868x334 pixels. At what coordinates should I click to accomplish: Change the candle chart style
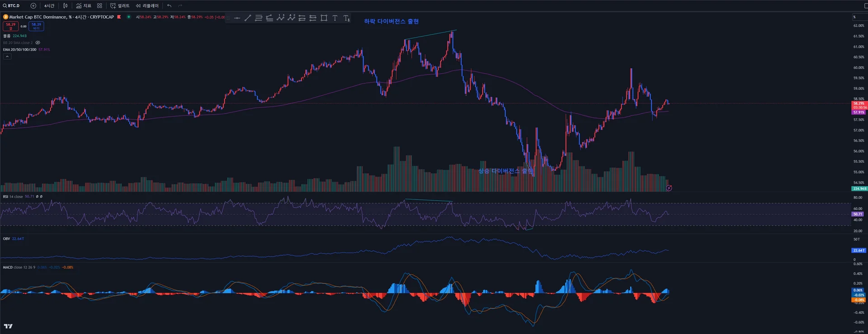pyautogui.click(x=66, y=6)
